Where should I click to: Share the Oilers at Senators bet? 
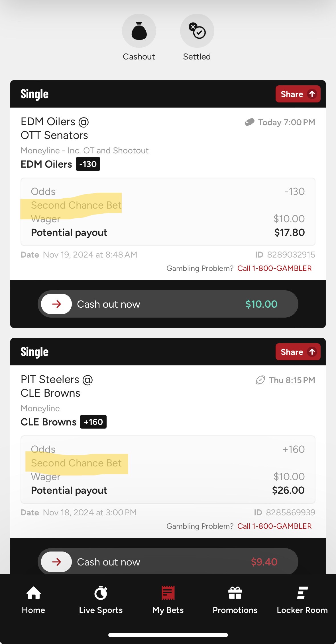(298, 94)
